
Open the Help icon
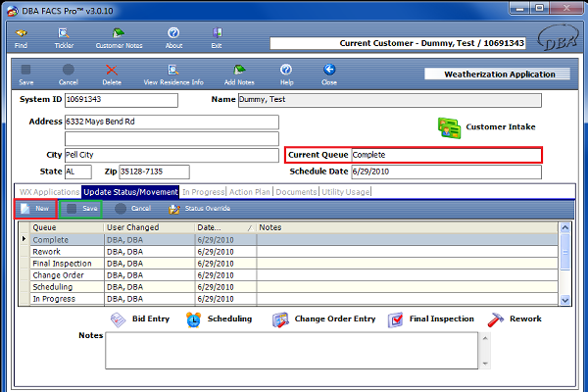(286, 74)
